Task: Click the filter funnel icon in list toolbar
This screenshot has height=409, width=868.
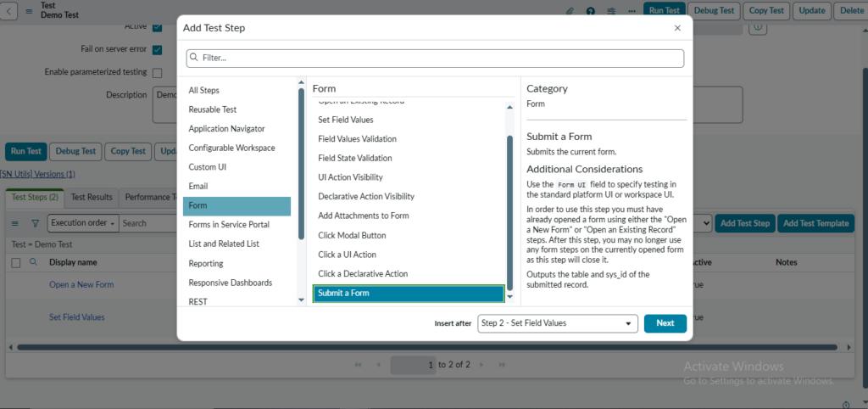Action: click(x=35, y=224)
